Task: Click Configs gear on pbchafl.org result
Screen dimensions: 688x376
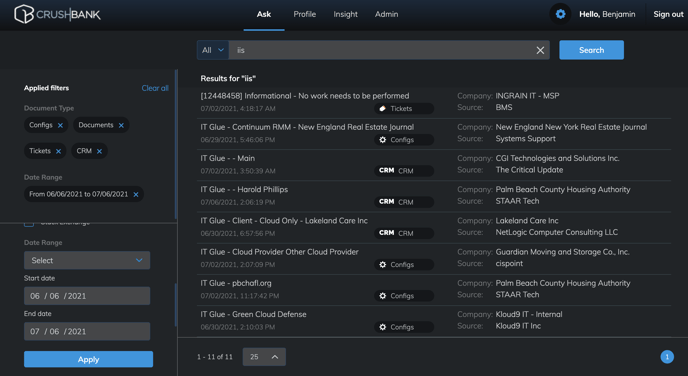Action: coord(382,296)
